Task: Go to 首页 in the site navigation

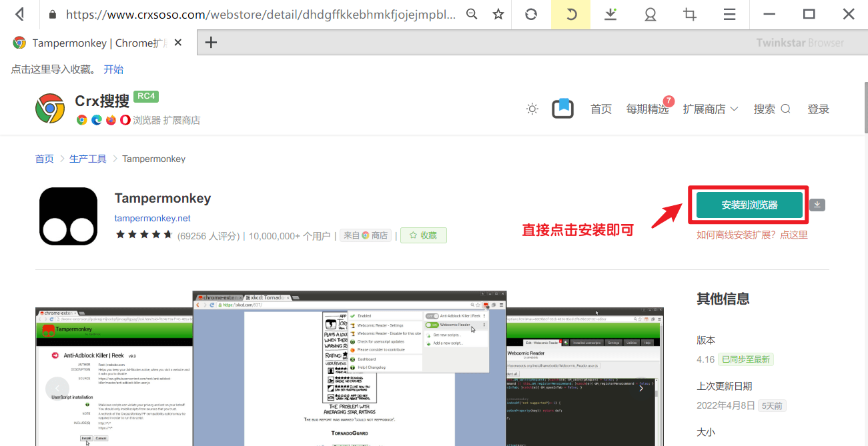Action: (601, 109)
